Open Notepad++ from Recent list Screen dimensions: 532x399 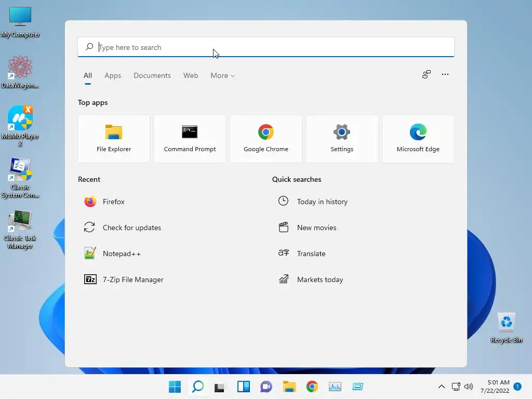(112, 254)
